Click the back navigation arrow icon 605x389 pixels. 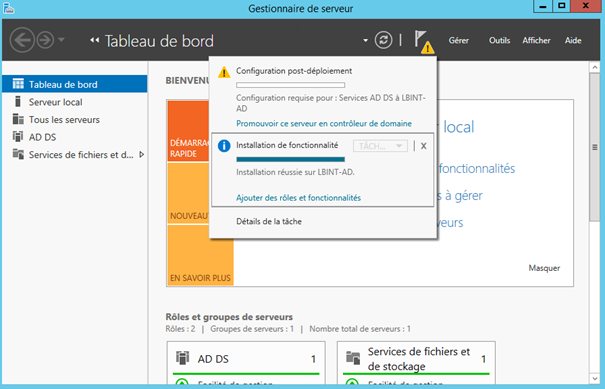point(22,40)
